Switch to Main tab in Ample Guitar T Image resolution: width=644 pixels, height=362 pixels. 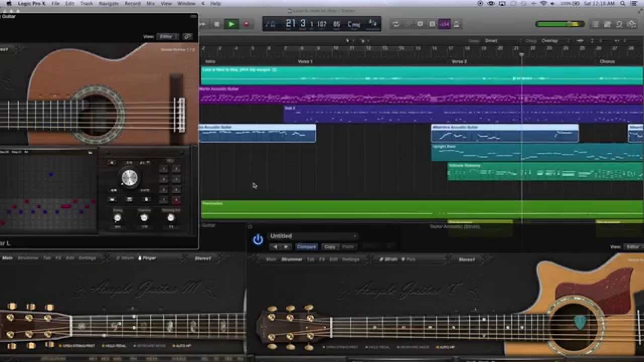pos(271,259)
